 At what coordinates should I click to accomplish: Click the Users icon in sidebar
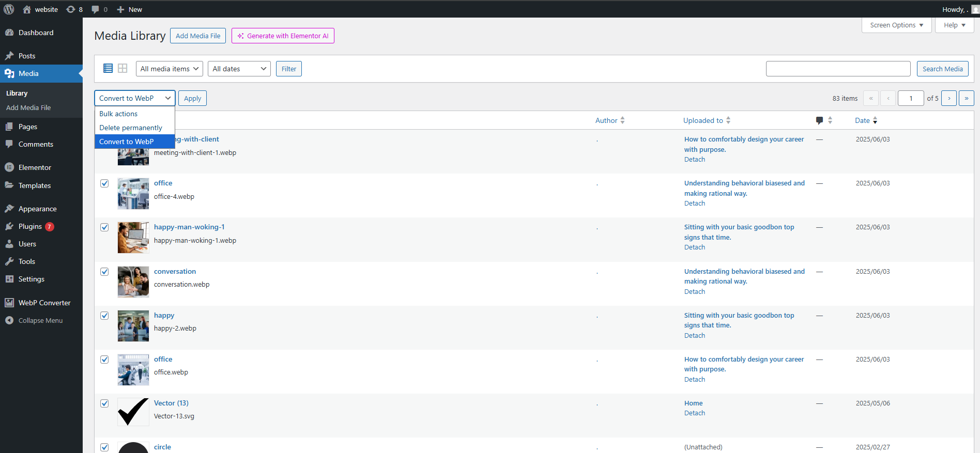(9, 244)
